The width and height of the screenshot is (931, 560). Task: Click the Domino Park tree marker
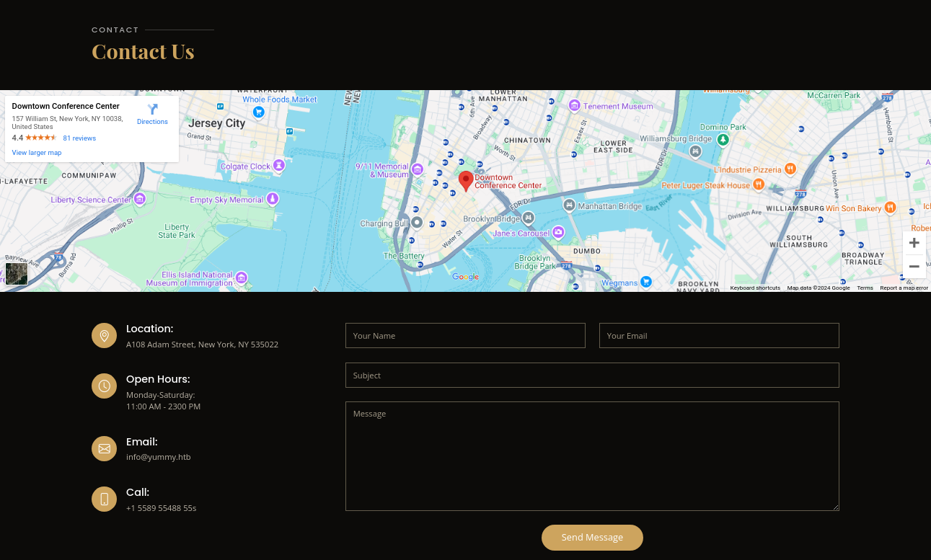pyautogui.click(x=723, y=139)
